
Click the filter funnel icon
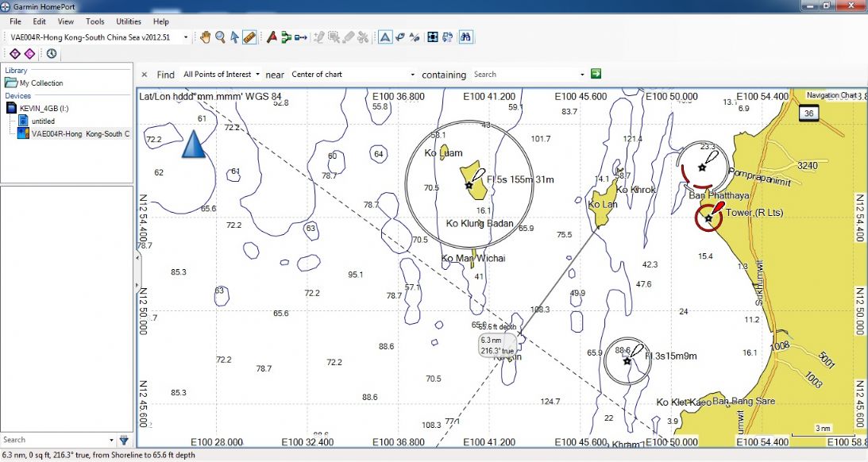124,440
